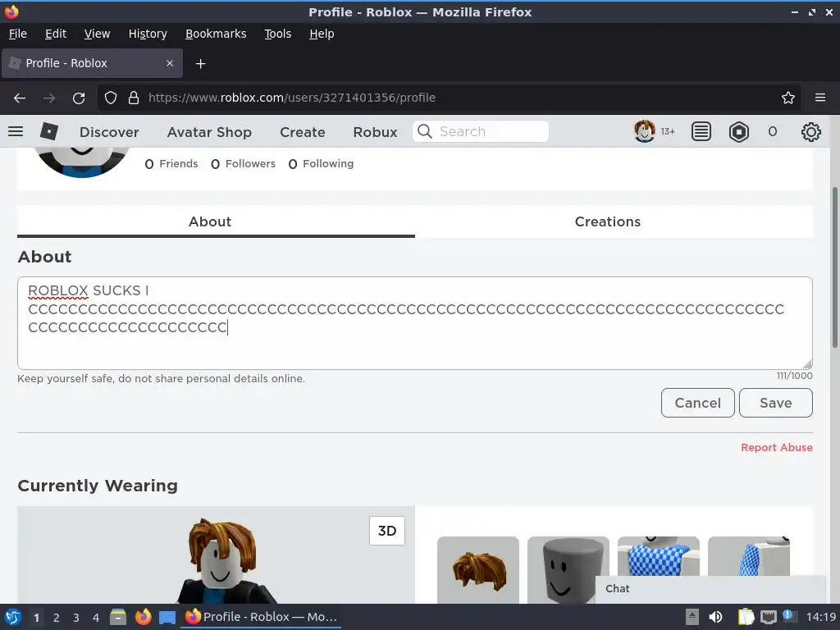Launch the file manager icon in taskbar
The height and width of the screenshot is (630, 840).
[x=118, y=617]
